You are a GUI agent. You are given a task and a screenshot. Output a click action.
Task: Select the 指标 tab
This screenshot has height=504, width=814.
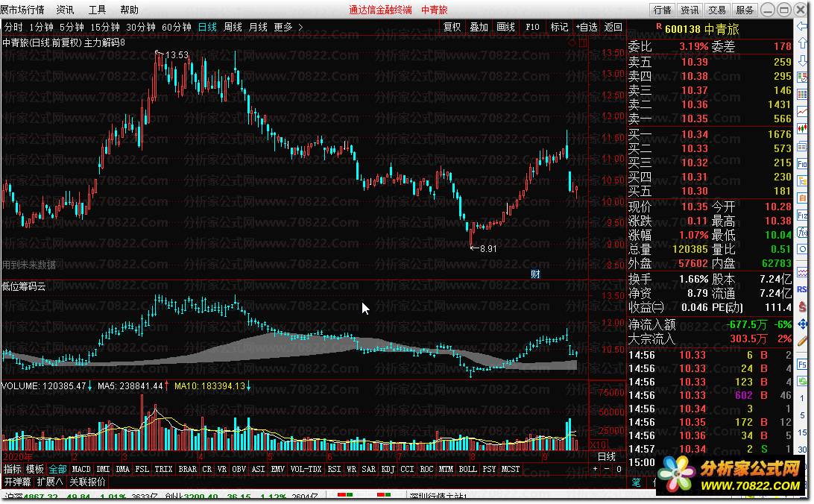(x=13, y=469)
